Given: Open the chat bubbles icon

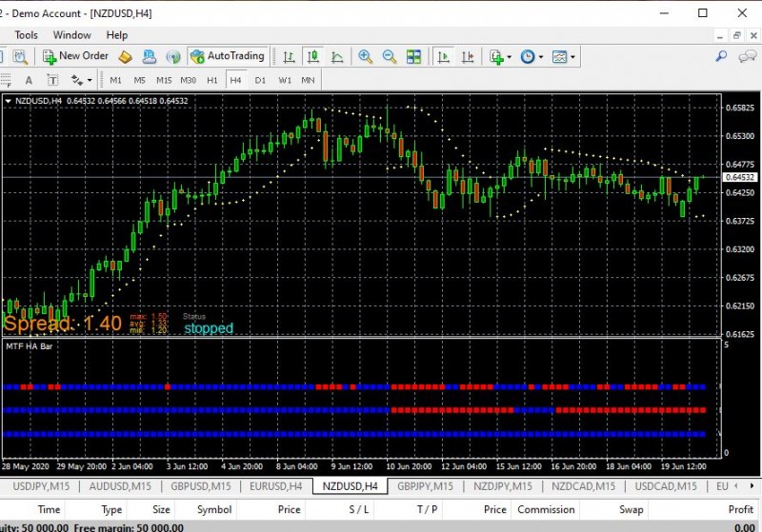Looking at the screenshot, I should pyautogui.click(x=747, y=57).
